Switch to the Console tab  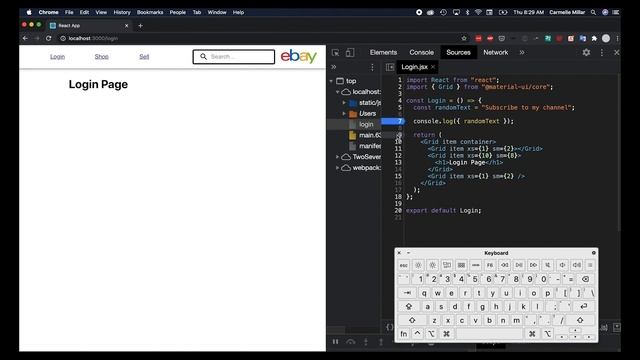(x=421, y=52)
